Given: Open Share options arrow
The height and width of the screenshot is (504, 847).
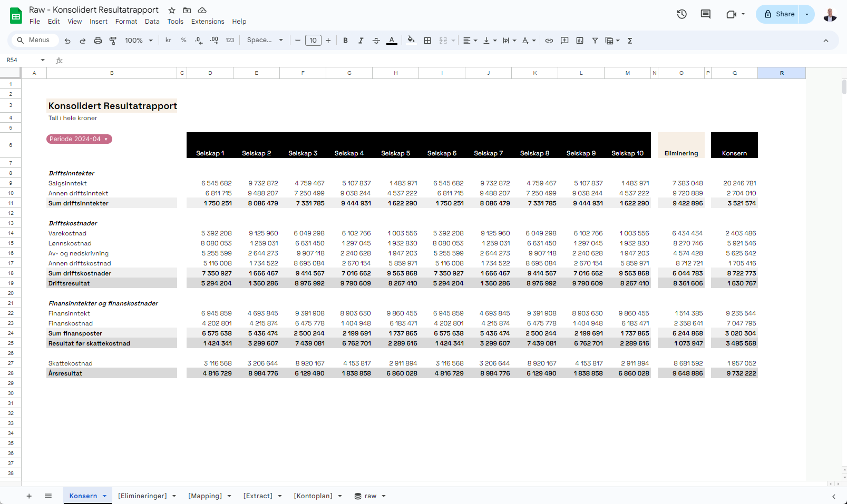Looking at the screenshot, I should [x=807, y=14].
